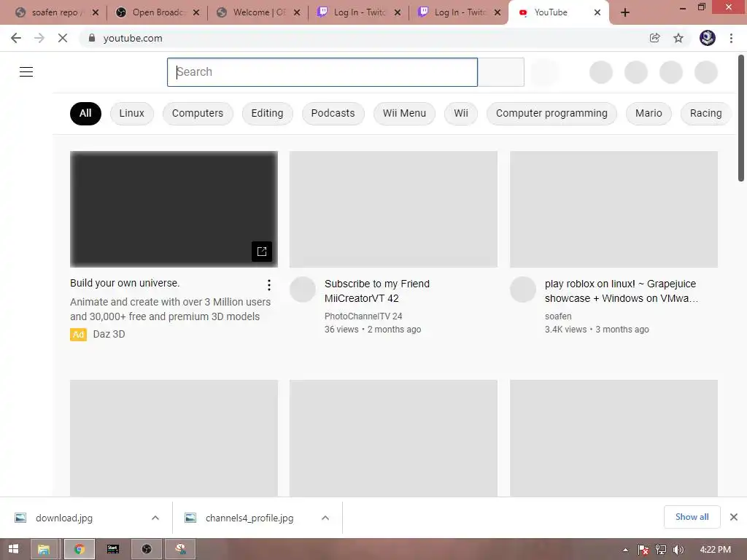747x560 pixels.
Task: Bookmark this page with the star icon
Action: (678, 38)
